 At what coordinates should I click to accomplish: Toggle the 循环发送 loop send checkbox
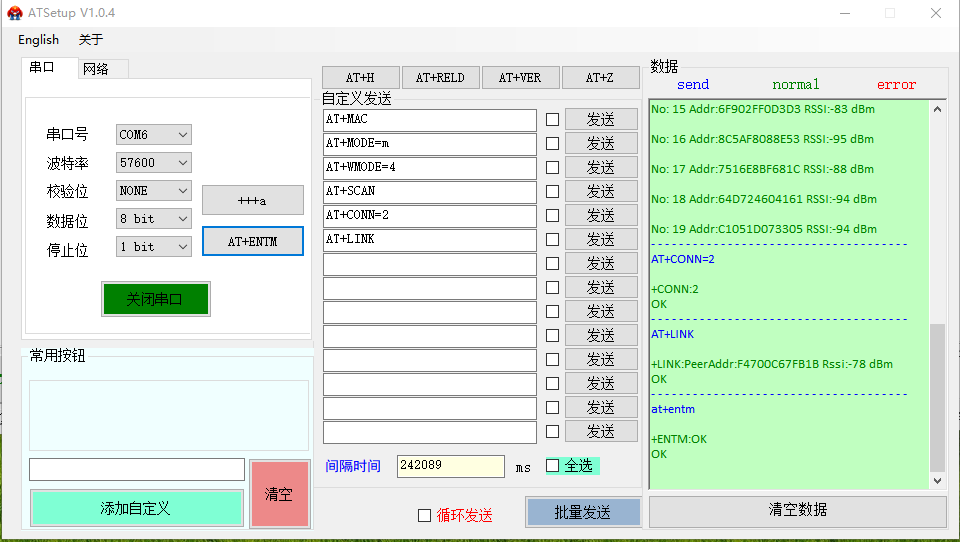[424, 515]
